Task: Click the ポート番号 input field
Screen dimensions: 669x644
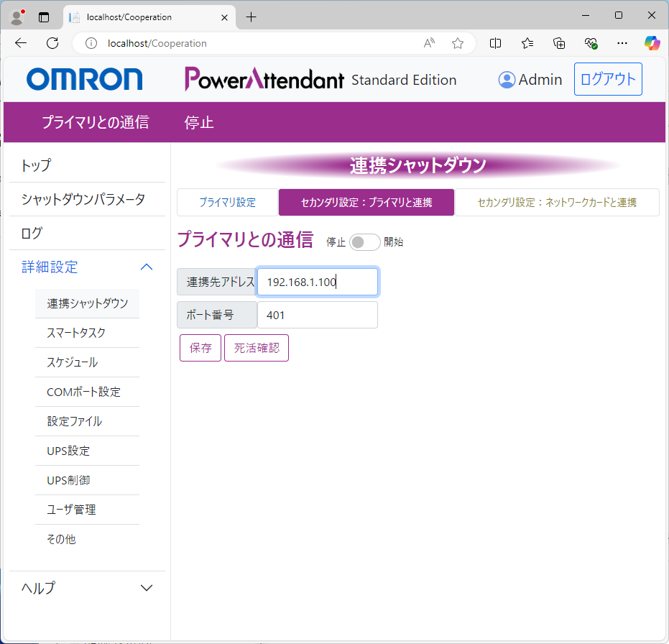Action: coord(317,315)
